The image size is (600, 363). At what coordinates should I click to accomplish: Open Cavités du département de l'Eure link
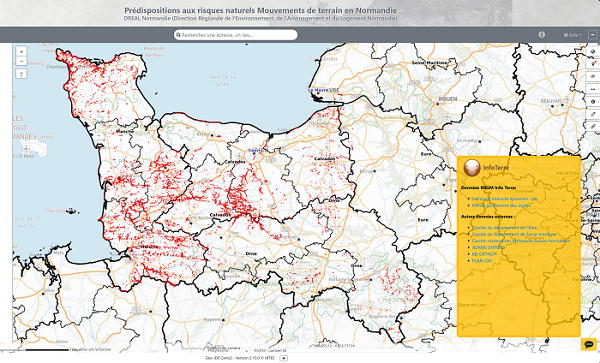point(504,228)
